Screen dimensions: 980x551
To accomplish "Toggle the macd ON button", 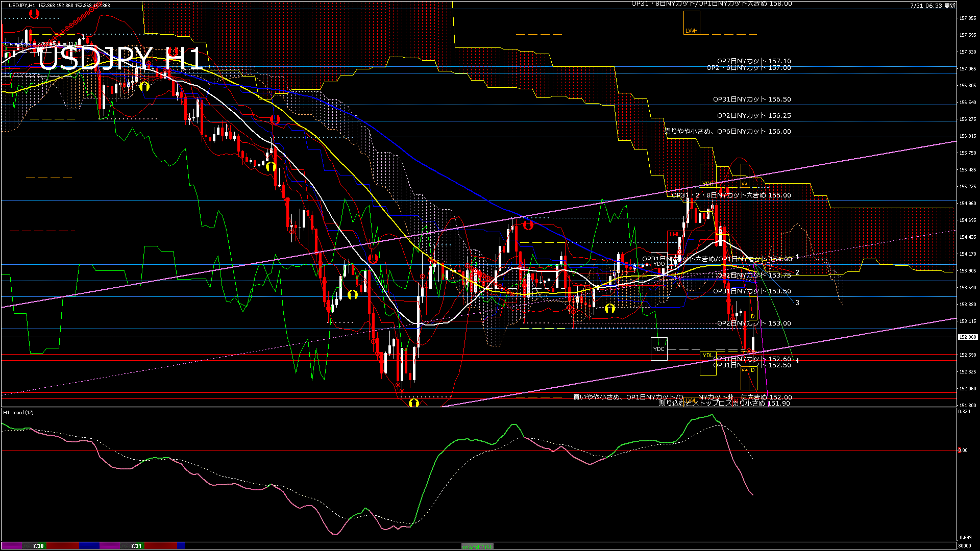I will pyautogui.click(x=477, y=546).
